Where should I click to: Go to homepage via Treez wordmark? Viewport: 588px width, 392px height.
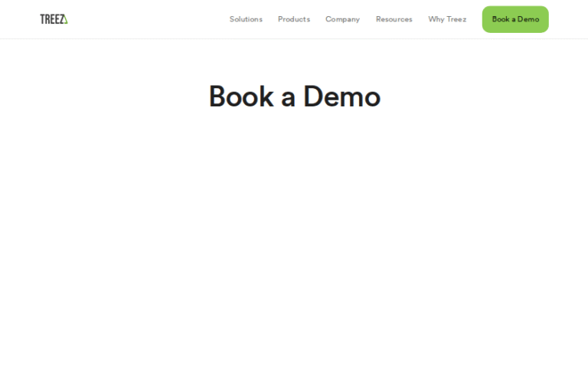point(52,19)
